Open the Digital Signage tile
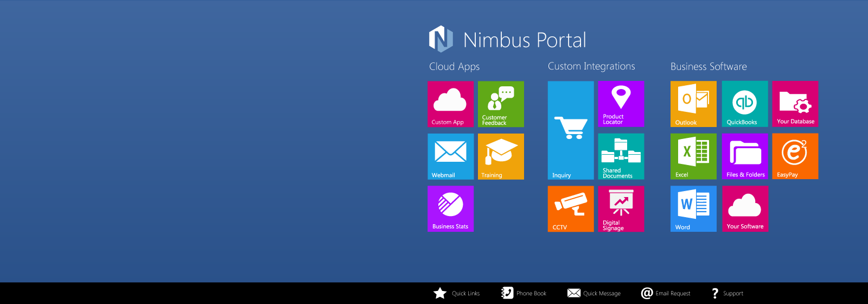 click(621, 209)
